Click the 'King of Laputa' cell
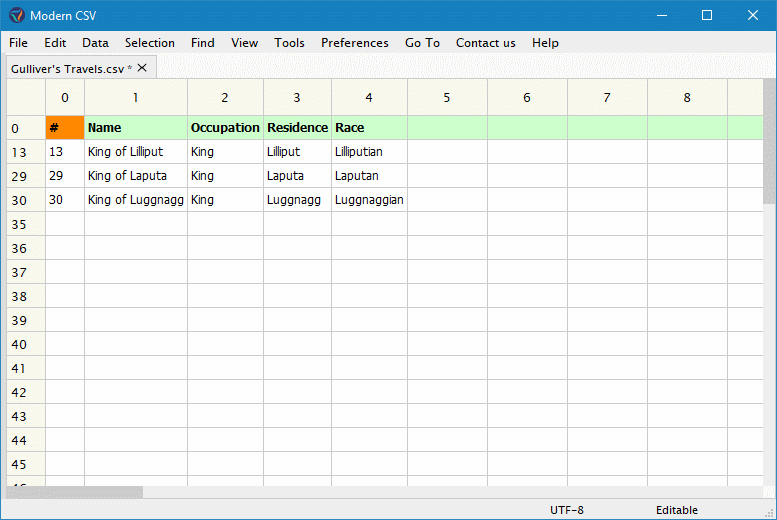 pyautogui.click(x=136, y=176)
